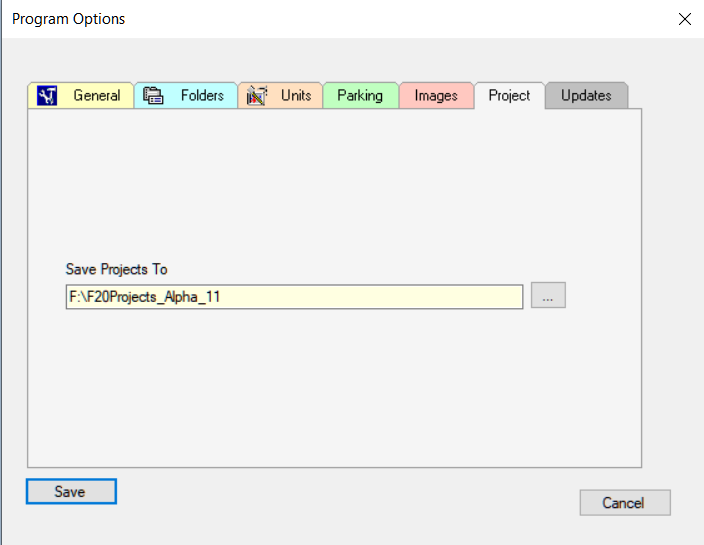The image size is (704, 545).
Task: Select the Units tab
Action: [280, 96]
